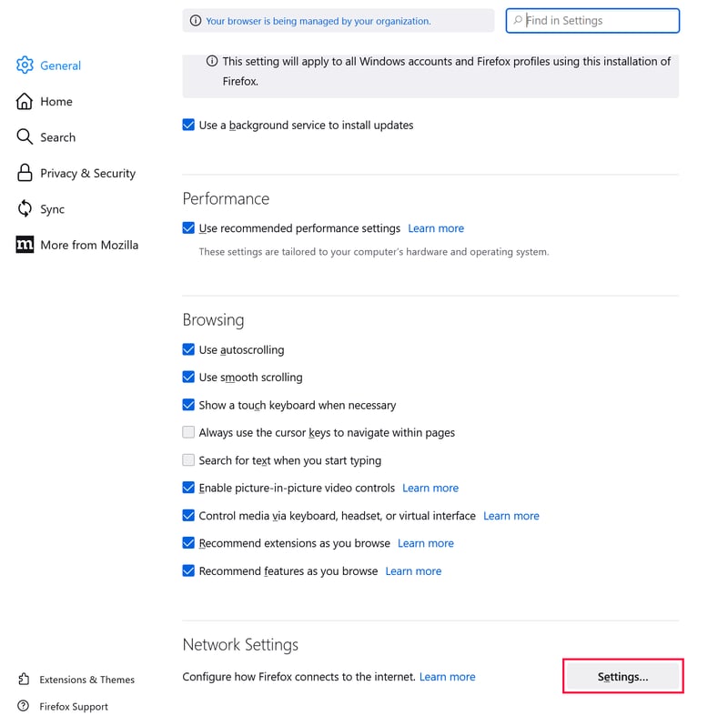Open Network Settings button

pyautogui.click(x=622, y=677)
